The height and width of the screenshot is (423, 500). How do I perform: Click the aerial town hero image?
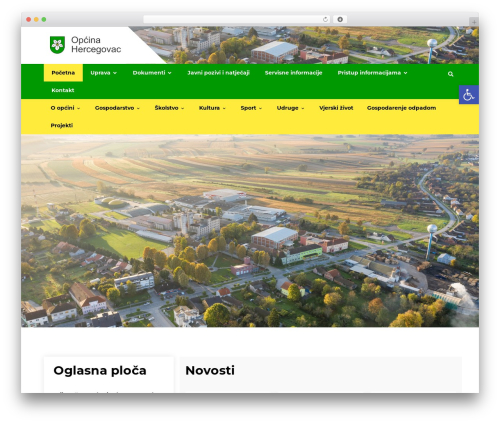(x=250, y=231)
